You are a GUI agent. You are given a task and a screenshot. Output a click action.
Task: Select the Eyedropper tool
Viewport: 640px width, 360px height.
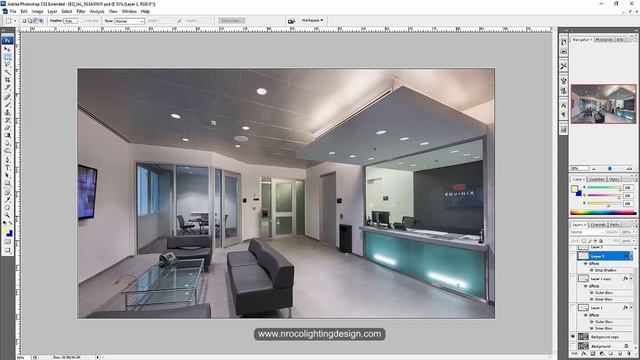pos(7,200)
